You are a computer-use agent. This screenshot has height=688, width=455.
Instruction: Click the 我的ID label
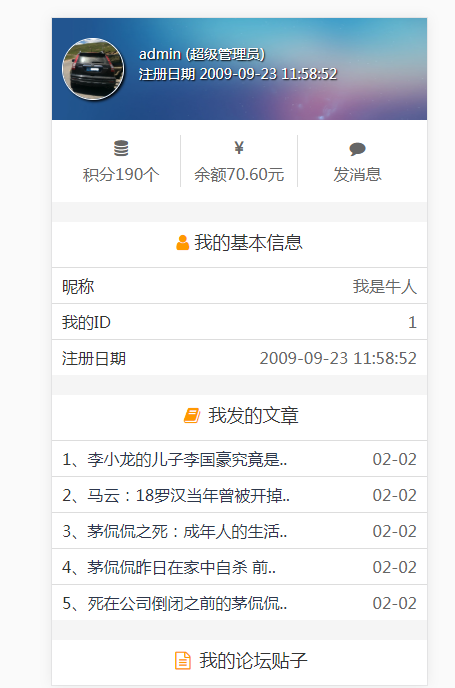(86, 322)
